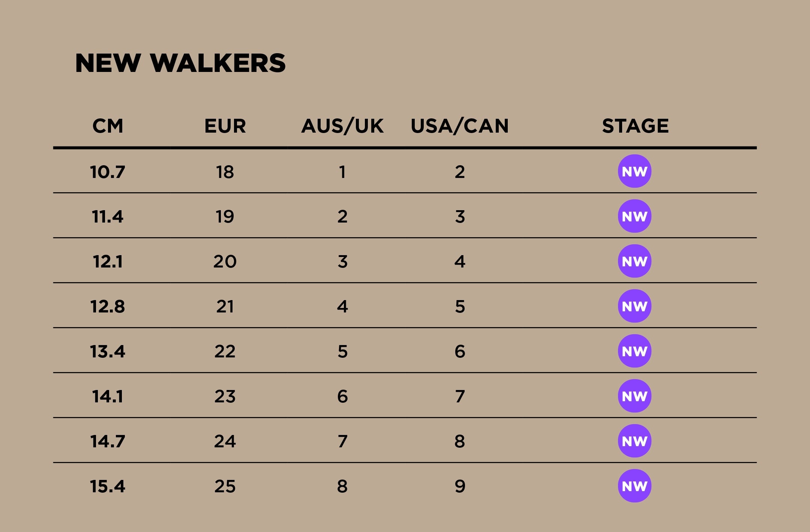Click the 15.4 cm measurement

108,486
